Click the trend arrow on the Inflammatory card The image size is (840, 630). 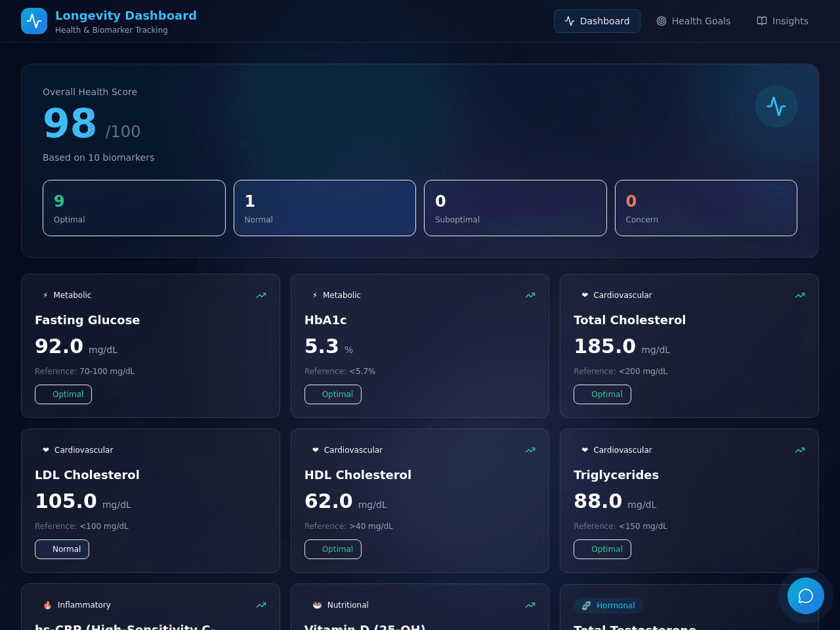tap(261, 605)
